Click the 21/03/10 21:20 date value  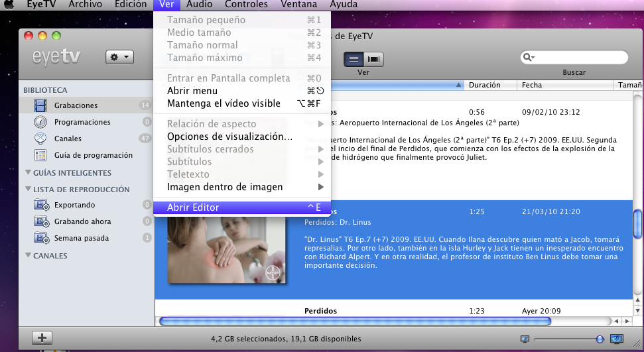click(x=550, y=211)
